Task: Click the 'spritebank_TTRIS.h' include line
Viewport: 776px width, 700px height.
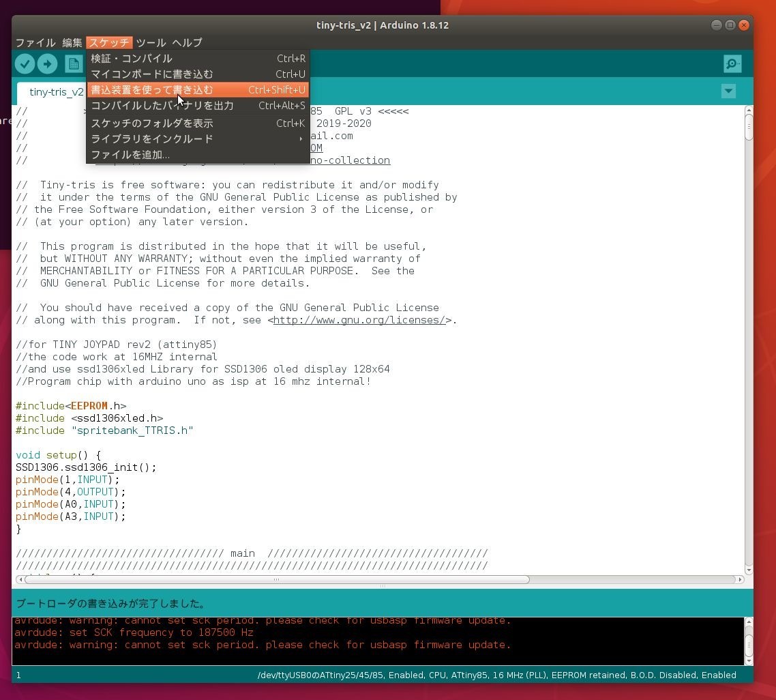Action: click(x=104, y=431)
